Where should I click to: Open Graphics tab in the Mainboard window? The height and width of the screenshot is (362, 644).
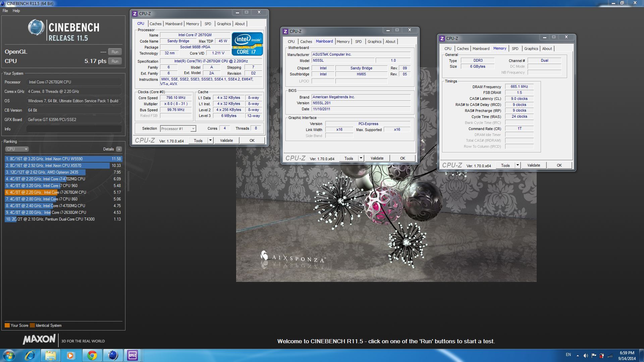(374, 42)
